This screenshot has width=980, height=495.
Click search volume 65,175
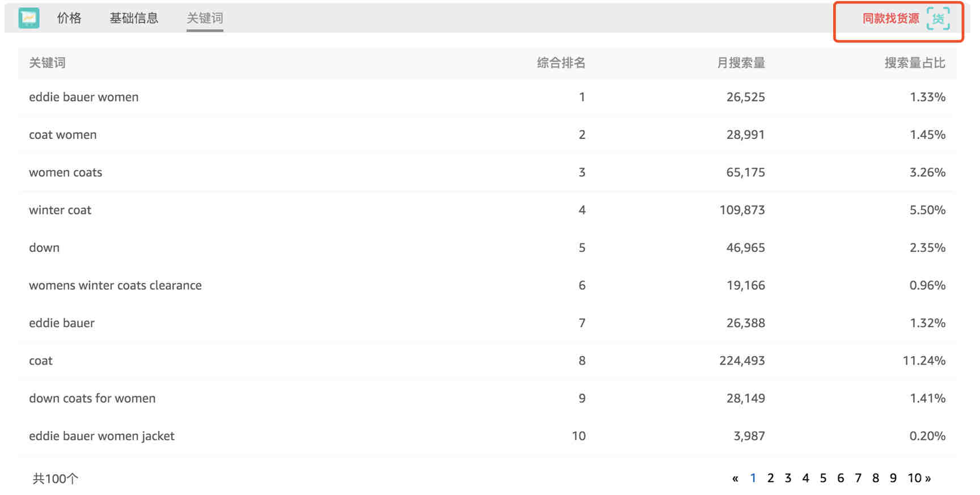click(x=746, y=172)
